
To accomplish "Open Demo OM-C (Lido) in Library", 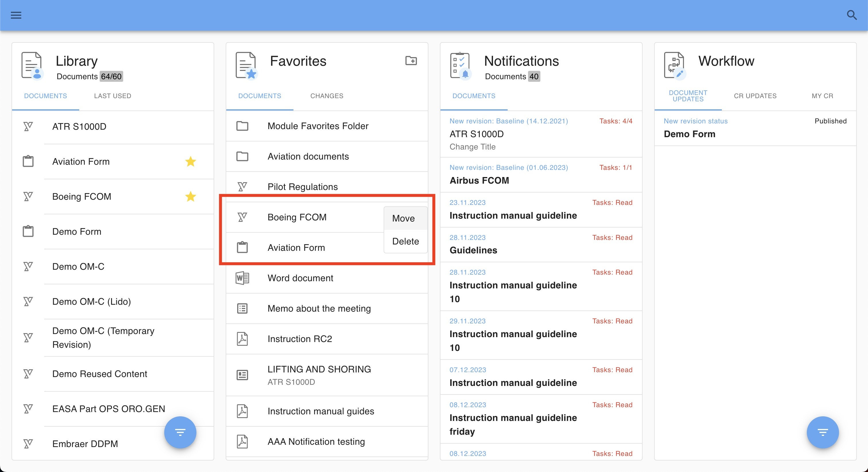I will tap(91, 301).
